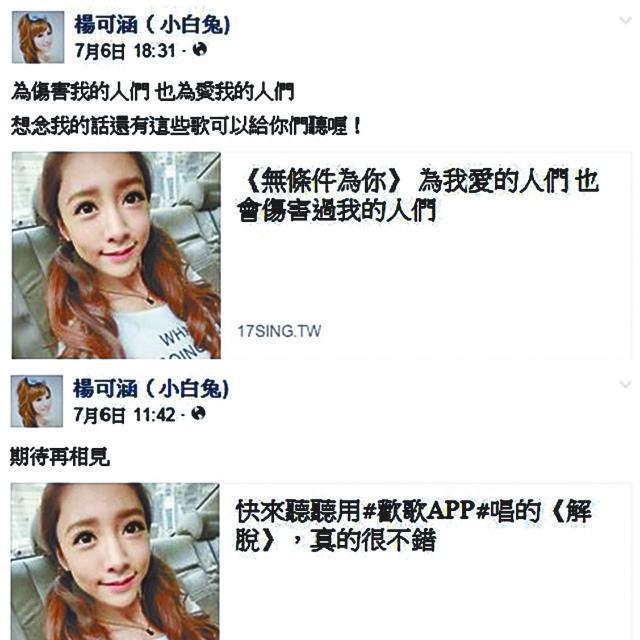Expand the options chevron on the 18:31 post
Image resolution: width=640 pixels, height=640 pixels.
[x=625, y=20]
